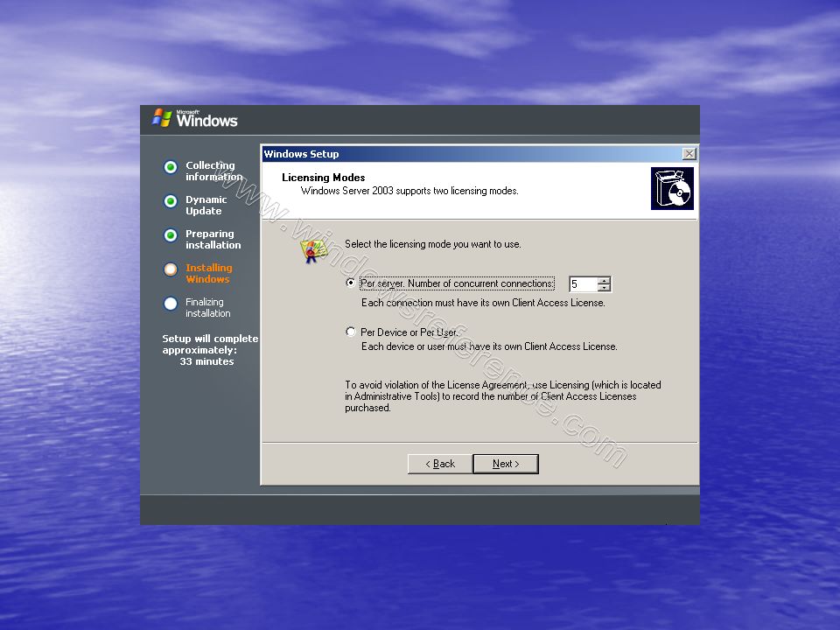Click 'Select the licensing mode you want to use.'
This screenshot has width=840, height=630.
coord(433,244)
